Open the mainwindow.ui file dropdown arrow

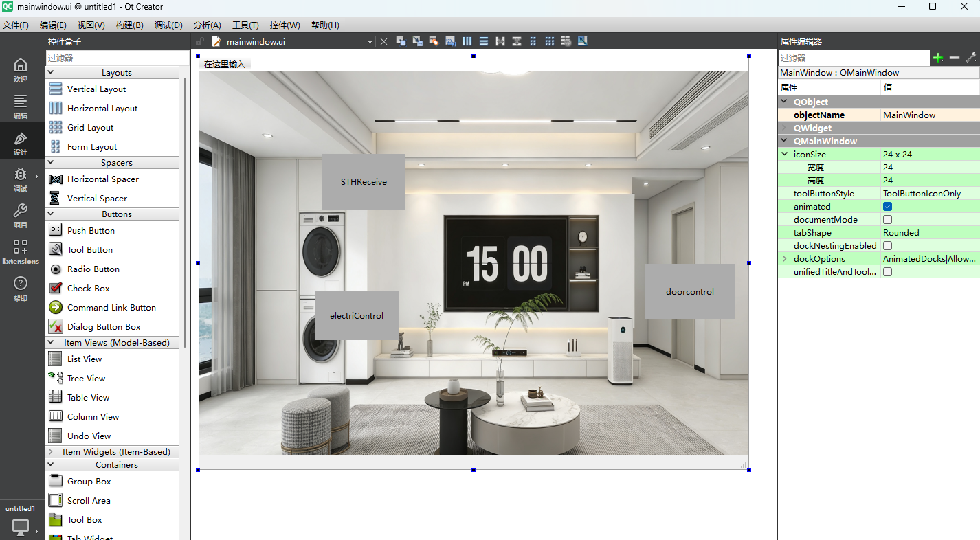point(370,42)
